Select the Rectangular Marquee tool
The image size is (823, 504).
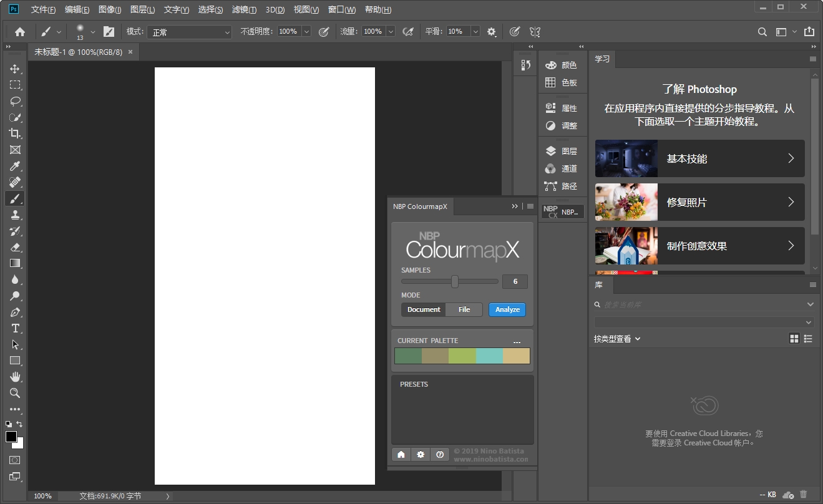click(x=15, y=85)
